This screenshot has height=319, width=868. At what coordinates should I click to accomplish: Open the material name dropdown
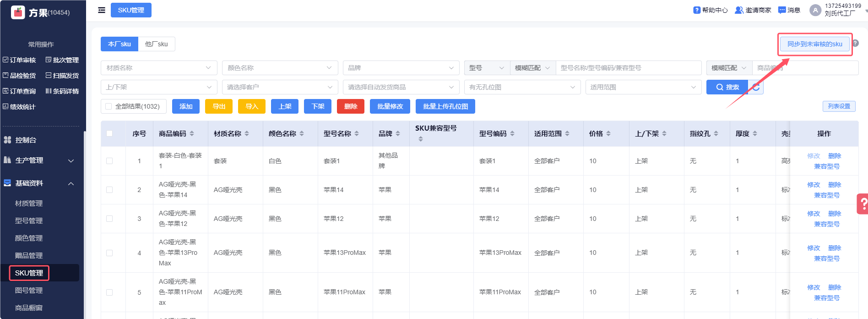point(158,68)
